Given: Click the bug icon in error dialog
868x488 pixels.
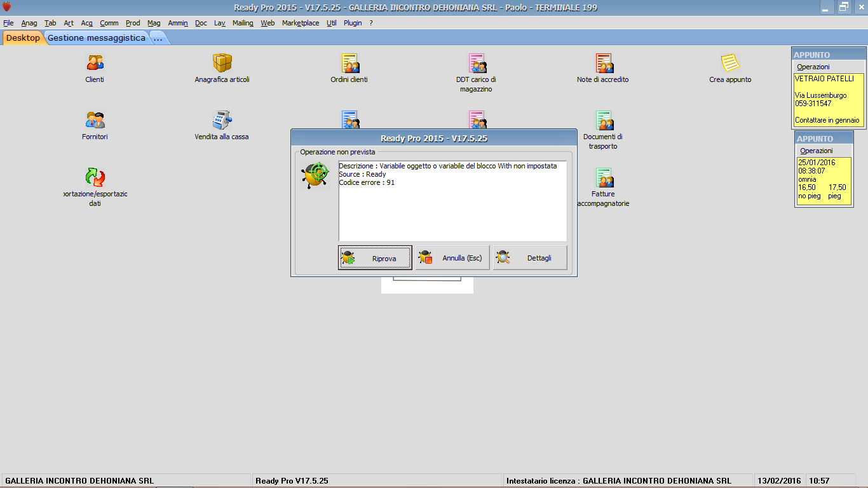Looking at the screenshot, I should [x=315, y=176].
